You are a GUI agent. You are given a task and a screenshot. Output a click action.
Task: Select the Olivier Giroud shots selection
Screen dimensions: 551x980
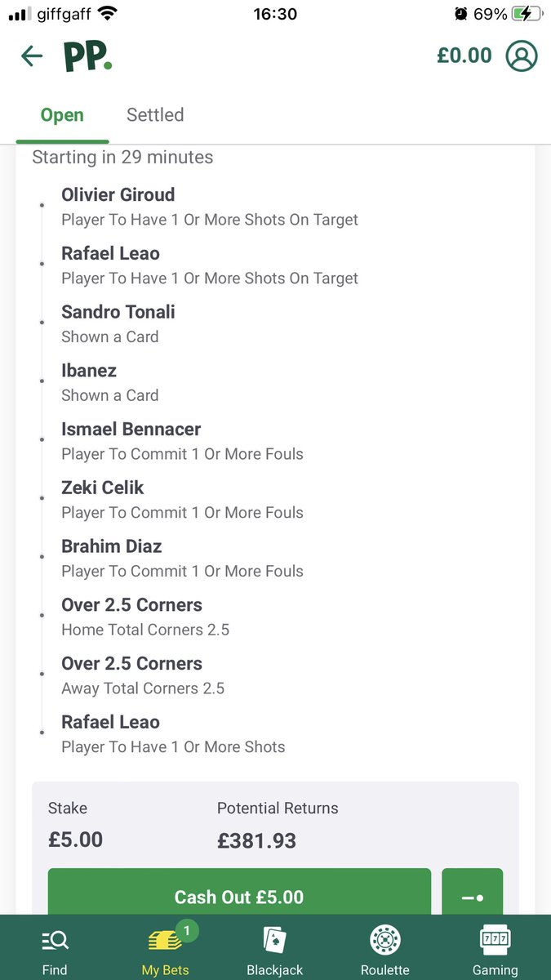(210, 207)
